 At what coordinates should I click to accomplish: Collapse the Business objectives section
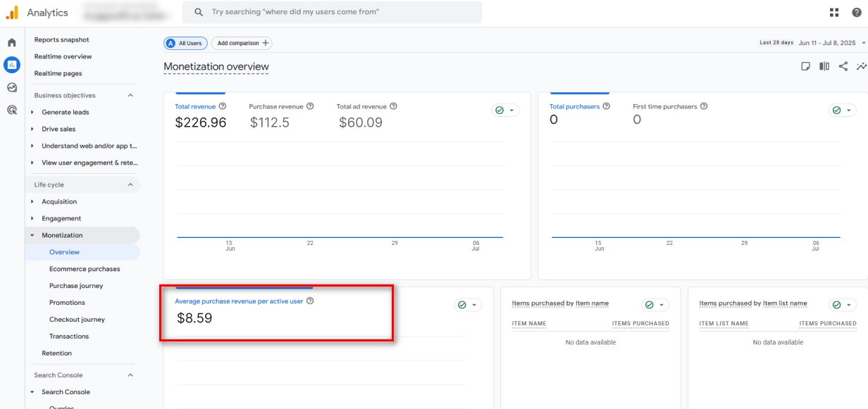(x=130, y=96)
